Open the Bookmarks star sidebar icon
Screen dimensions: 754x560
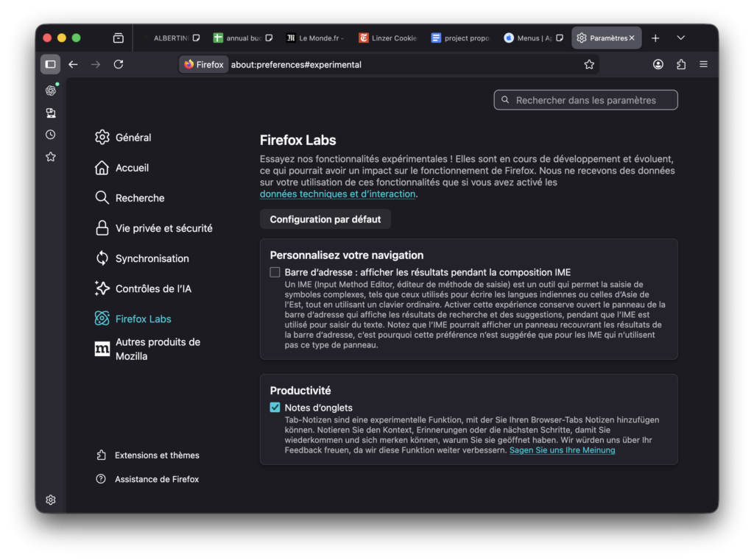(x=50, y=157)
